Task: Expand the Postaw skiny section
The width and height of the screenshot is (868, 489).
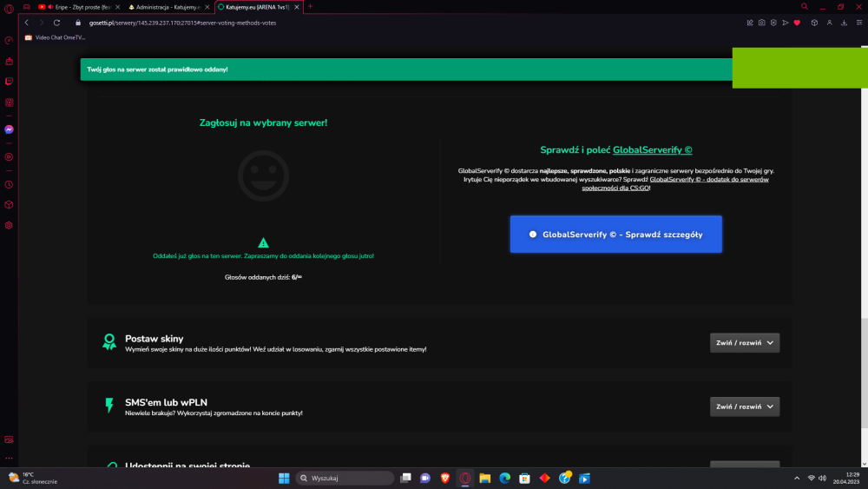Action: [x=745, y=343]
